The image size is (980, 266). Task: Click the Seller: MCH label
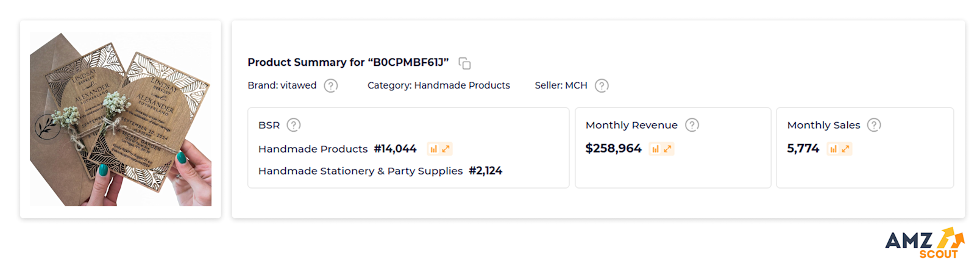561,85
